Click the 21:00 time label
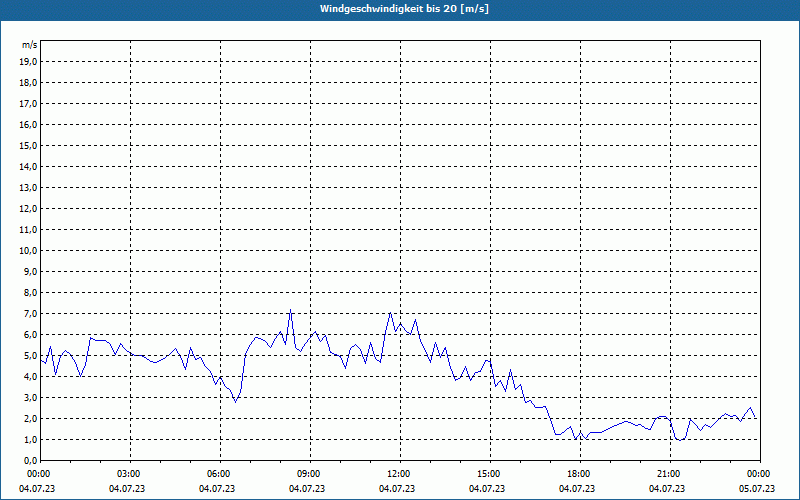800x500 pixels. point(669,474)
